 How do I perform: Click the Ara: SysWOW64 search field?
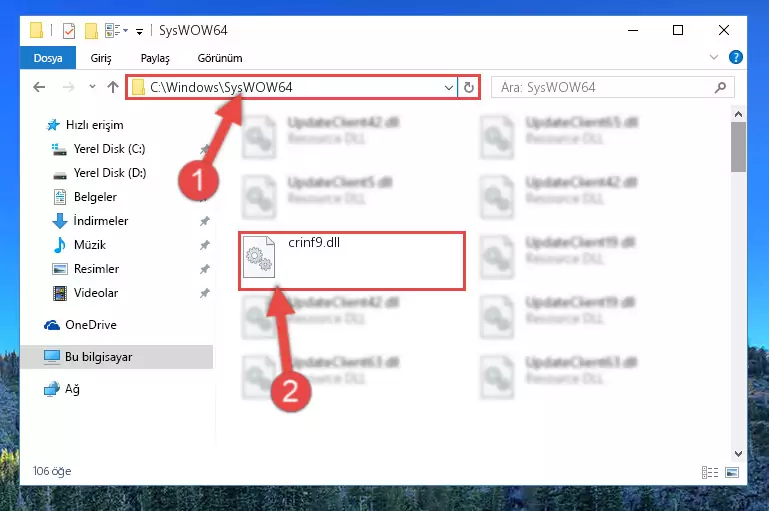[613, 87]
